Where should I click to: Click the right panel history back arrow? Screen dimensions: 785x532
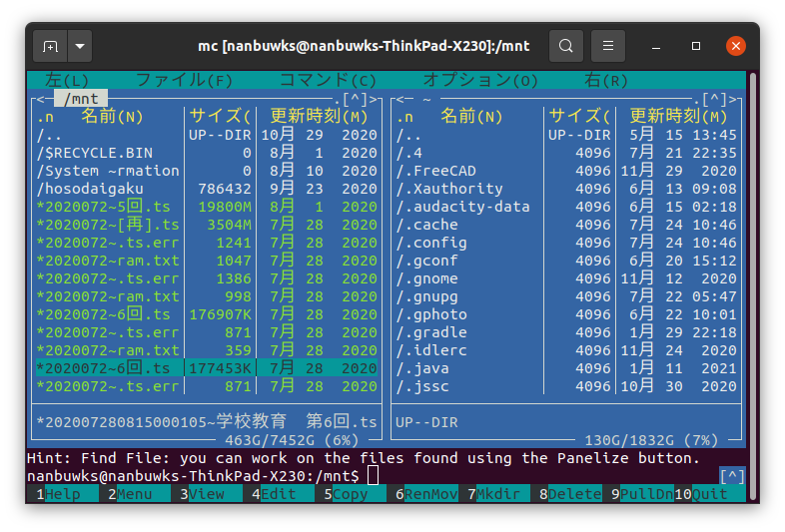click(x=400, y=99)
